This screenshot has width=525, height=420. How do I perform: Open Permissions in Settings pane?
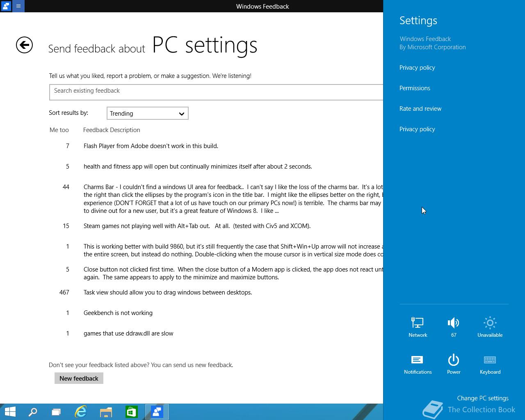tap(415, 88)
